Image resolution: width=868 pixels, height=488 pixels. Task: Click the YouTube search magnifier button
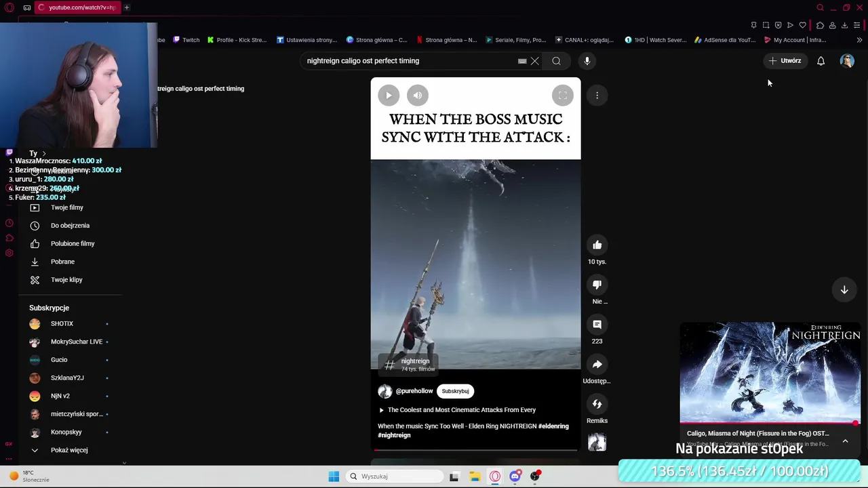[556, 61]
